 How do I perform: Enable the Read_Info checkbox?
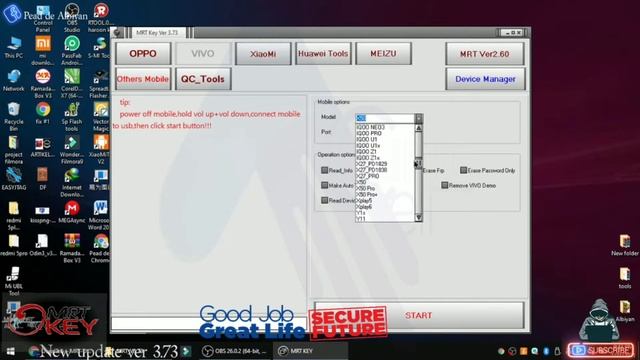pyautogui.click(x=324, y=170)
